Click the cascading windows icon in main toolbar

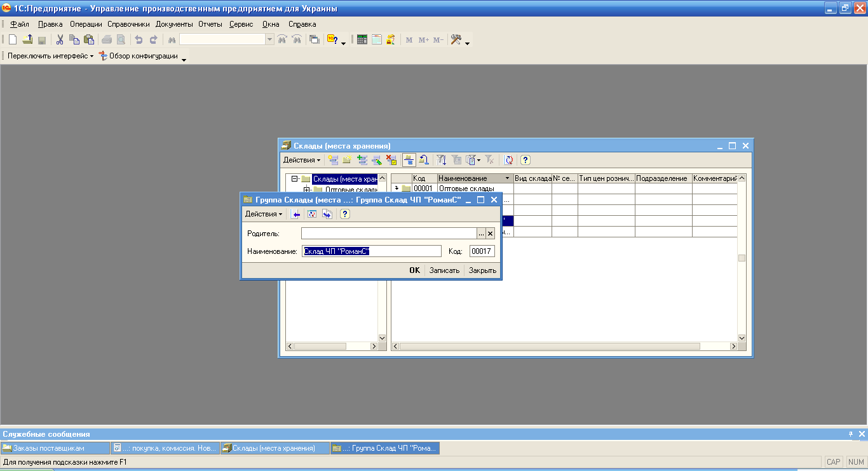click(x=314, y=39)
